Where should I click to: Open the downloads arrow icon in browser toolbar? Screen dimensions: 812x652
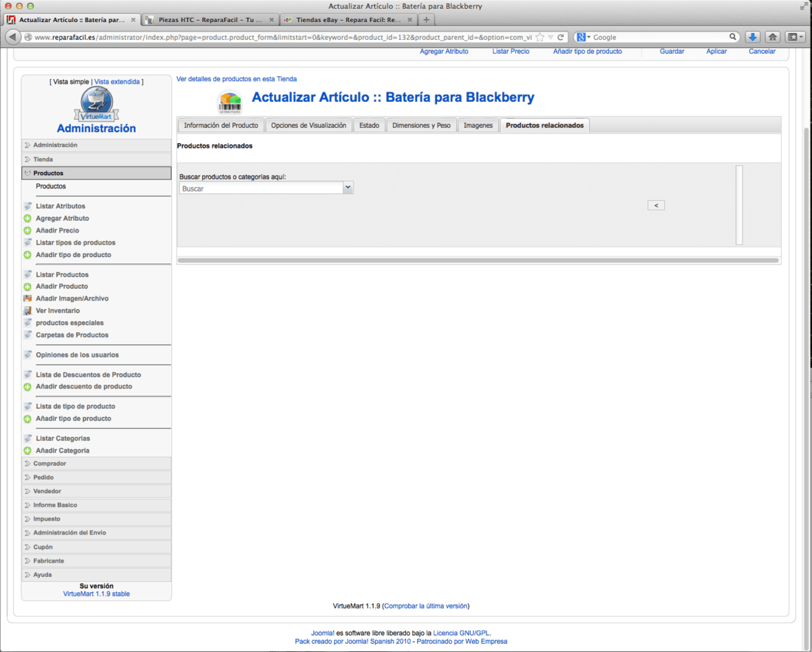tap(752, 37)
